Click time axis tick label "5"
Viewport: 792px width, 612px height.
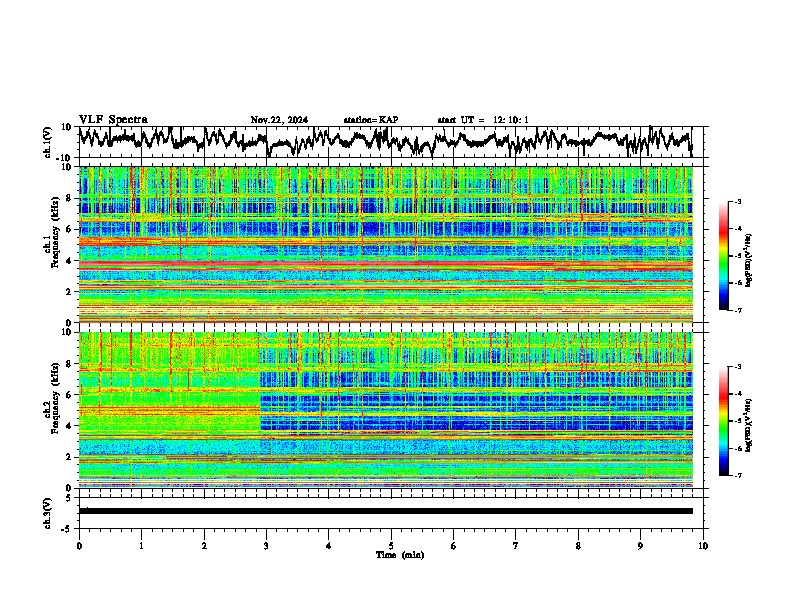(x=391, y=546)
